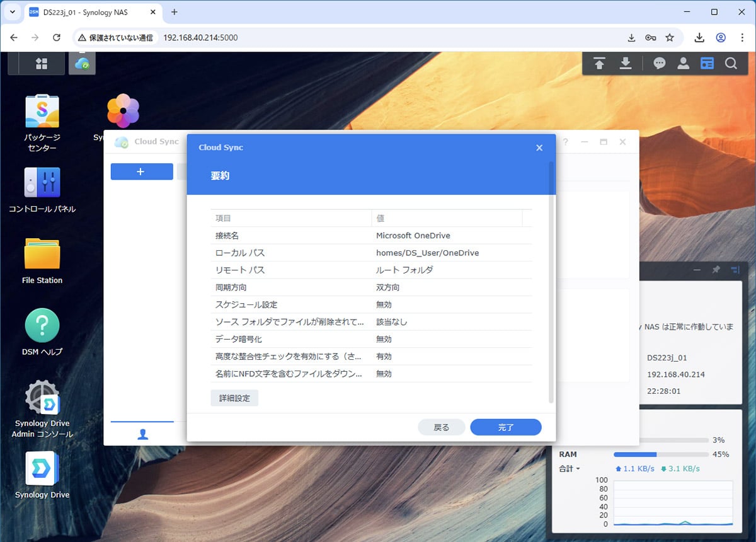This screenshot has height=542, width=756.
Task: Select the 同期方向 summary row
Action: coord(371,287)
